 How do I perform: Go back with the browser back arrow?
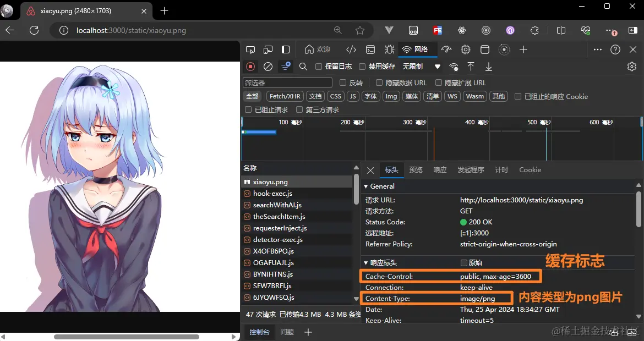pos(10,30)
